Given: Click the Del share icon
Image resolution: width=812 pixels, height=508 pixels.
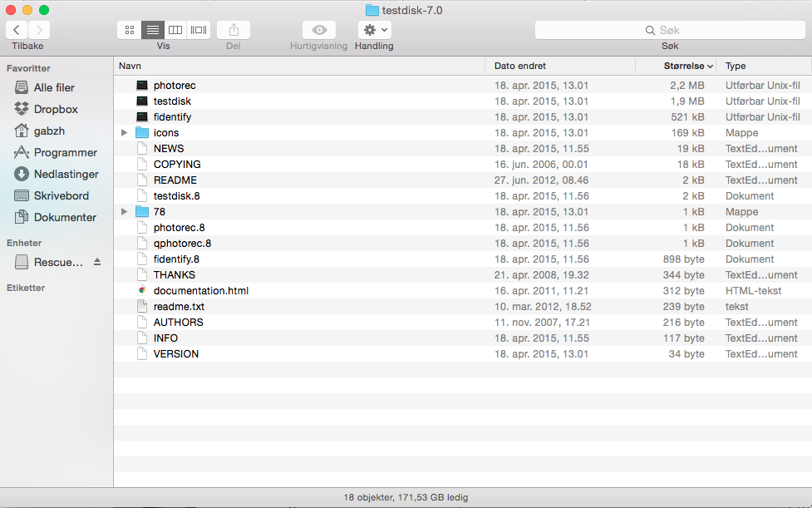Looking at the screenshot, I should point(234,30).
